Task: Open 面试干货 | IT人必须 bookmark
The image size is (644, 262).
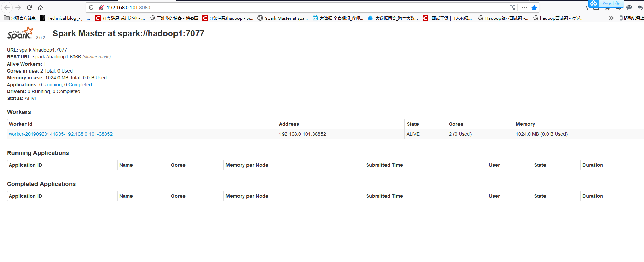Action: 447,18
